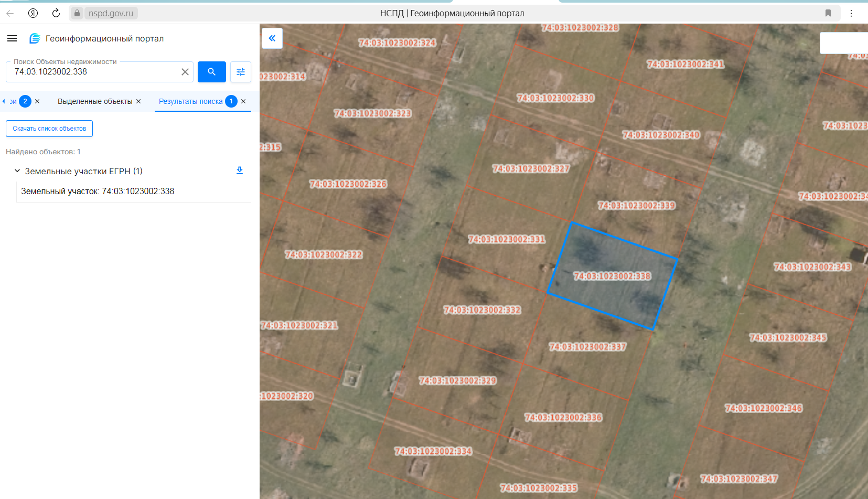Viewport: 868px width, 499px height.
Task: Click the blue search magnifier button
Action: [212, 72]
